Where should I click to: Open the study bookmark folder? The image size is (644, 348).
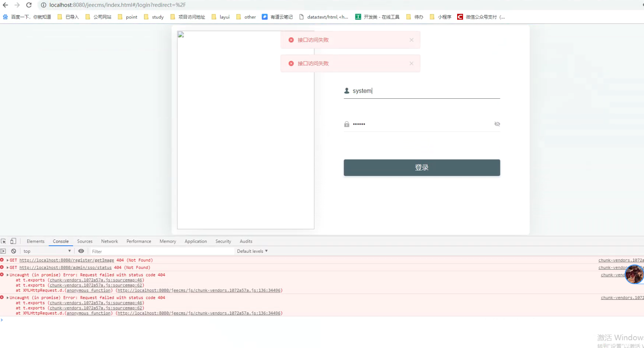154,17
